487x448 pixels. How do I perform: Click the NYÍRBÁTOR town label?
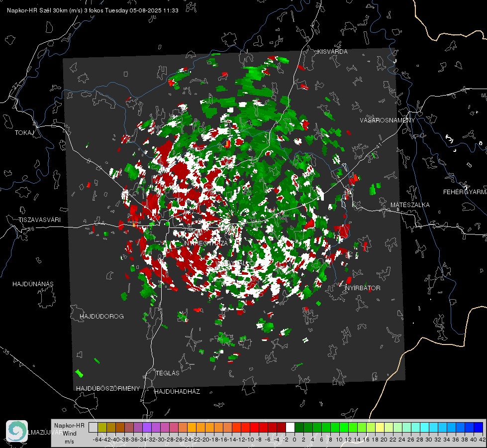click(x=363, y=288)
